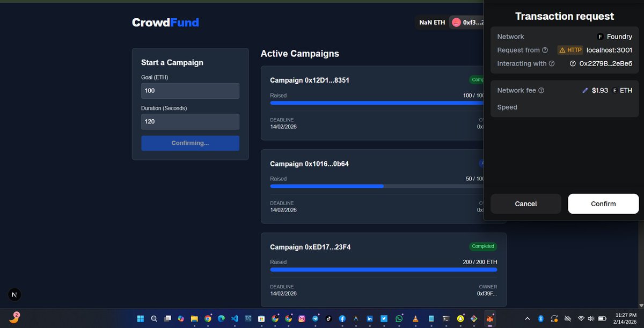Click the 0xf3 wallet address button
The image size is (644, 328).
point(466,23)
